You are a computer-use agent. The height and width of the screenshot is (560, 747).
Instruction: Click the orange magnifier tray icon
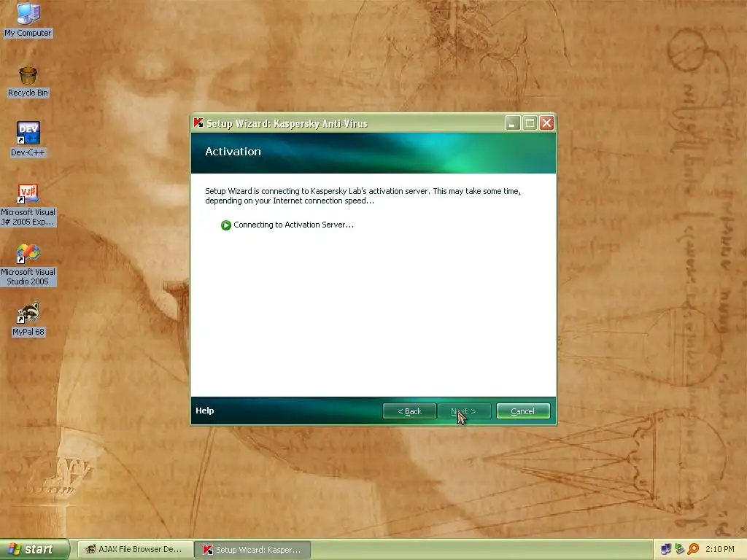click(x=693, y=550)
